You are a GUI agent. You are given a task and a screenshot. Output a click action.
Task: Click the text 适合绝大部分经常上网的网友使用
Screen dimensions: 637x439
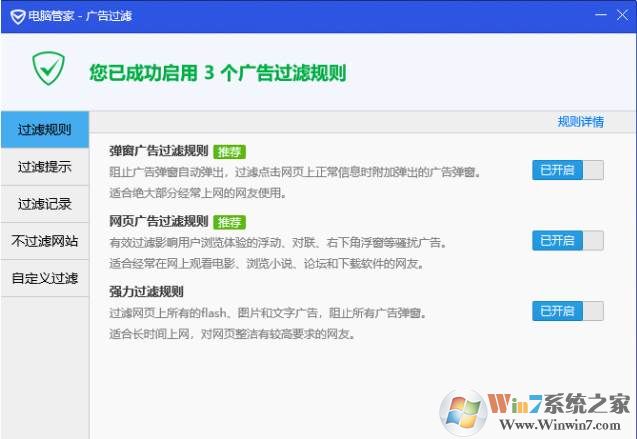[x=198, y=193]
